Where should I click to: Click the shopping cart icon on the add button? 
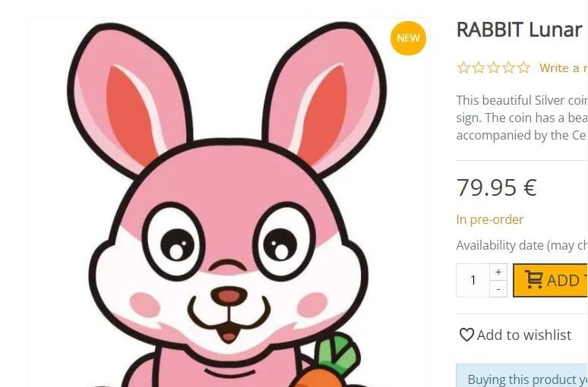pyautogui.click(x=533, y=279)
